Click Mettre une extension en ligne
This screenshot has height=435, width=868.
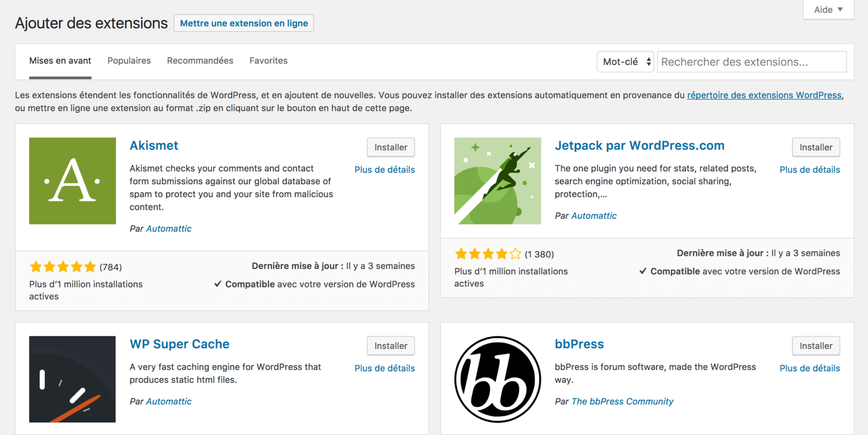pos(243,23)
